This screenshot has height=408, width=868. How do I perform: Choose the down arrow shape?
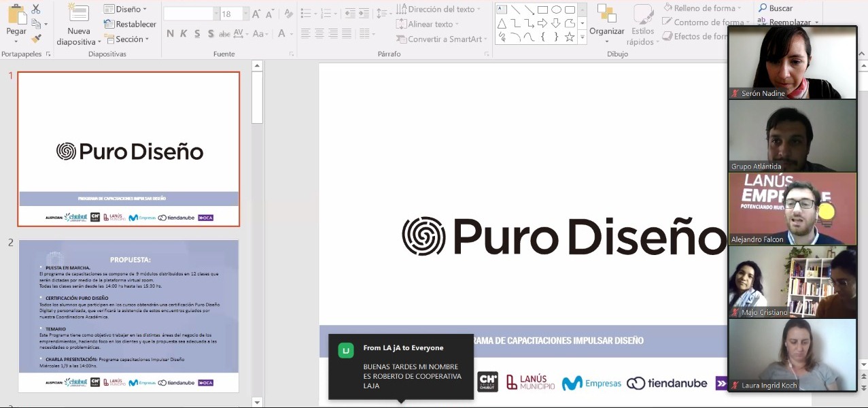556,24
